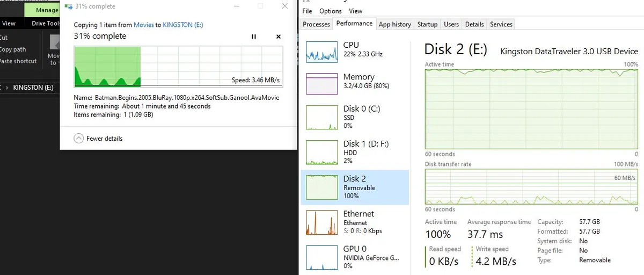644x275 pixels.
Task: Cancel the copy with the X button
Action: point(278,37)
